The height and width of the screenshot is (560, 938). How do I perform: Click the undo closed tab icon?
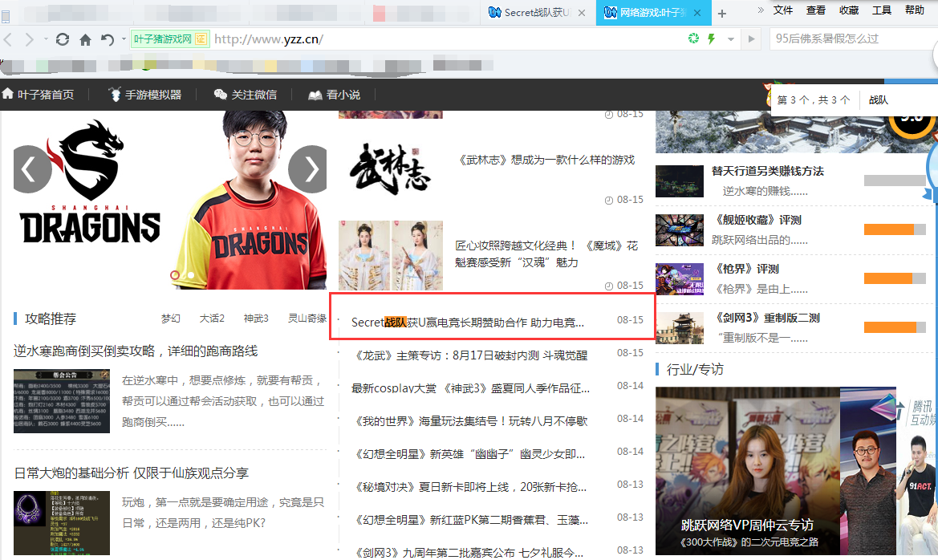click(x=107, y=39)
